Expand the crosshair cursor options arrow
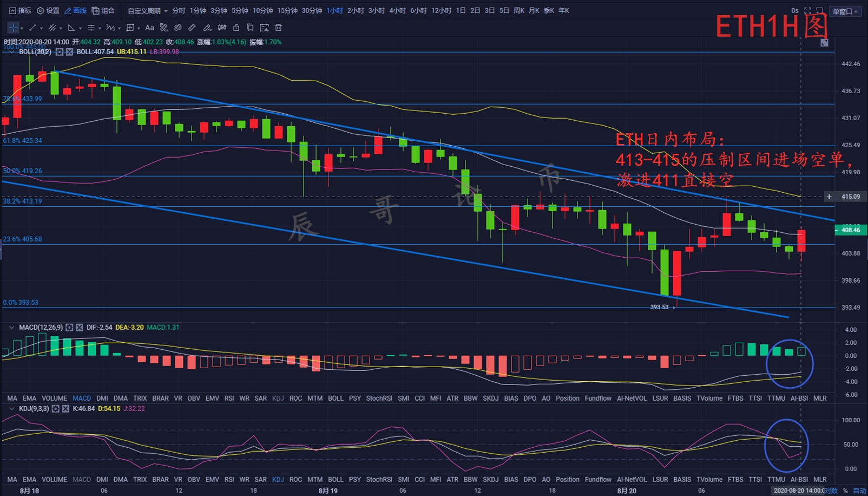This screenshot has height=496, width=868. click(22, 28)
